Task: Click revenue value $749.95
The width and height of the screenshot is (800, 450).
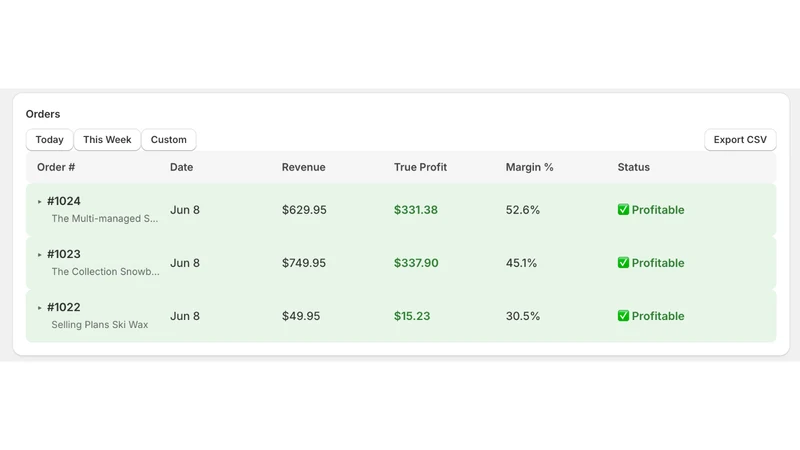Action: [x=304, y=263]
